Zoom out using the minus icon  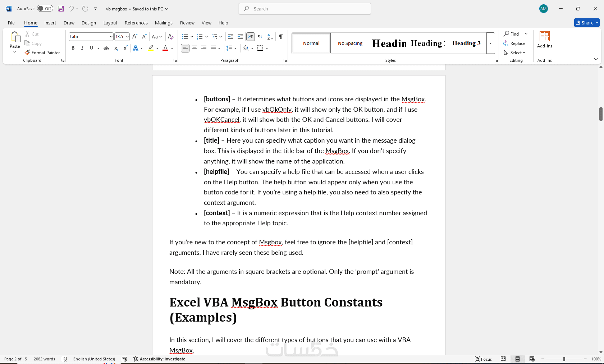(x=543, y=359)
